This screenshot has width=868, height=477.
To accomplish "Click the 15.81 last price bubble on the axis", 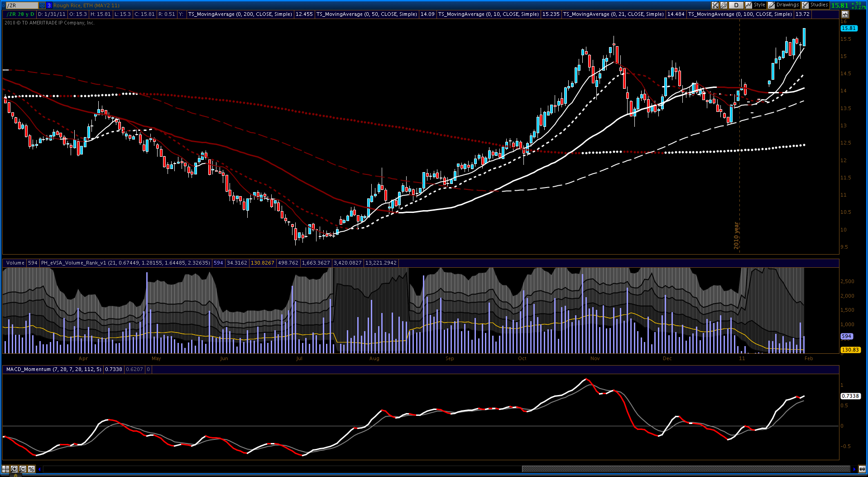I will [849, 28].
